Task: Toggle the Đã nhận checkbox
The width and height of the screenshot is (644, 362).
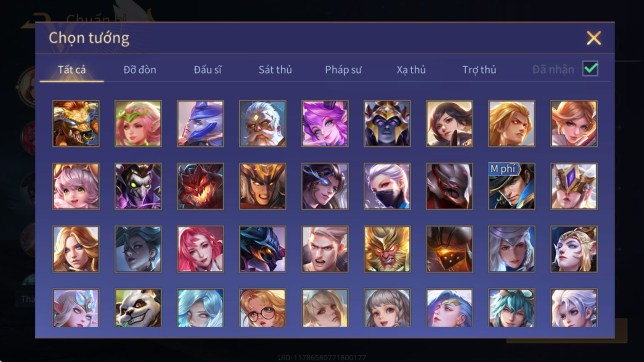Action: coord(590,69)
